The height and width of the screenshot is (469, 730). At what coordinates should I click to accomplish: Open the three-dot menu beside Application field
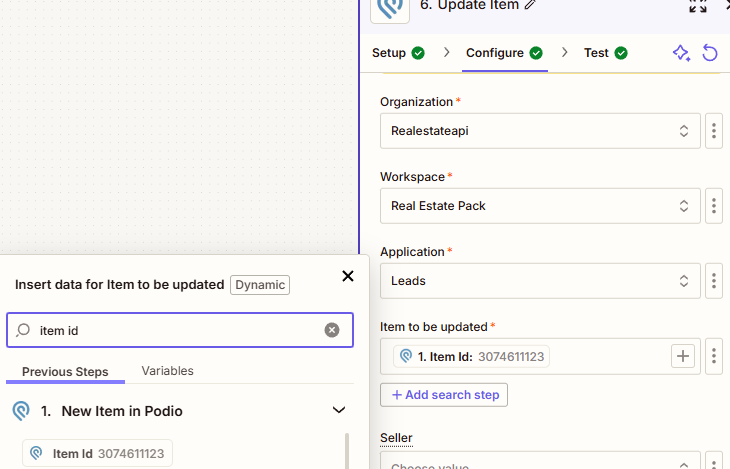pos(714,281)
